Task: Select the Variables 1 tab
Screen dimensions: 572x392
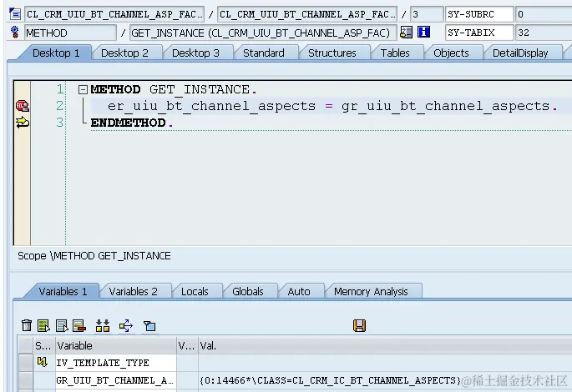Action: point(63,291)
